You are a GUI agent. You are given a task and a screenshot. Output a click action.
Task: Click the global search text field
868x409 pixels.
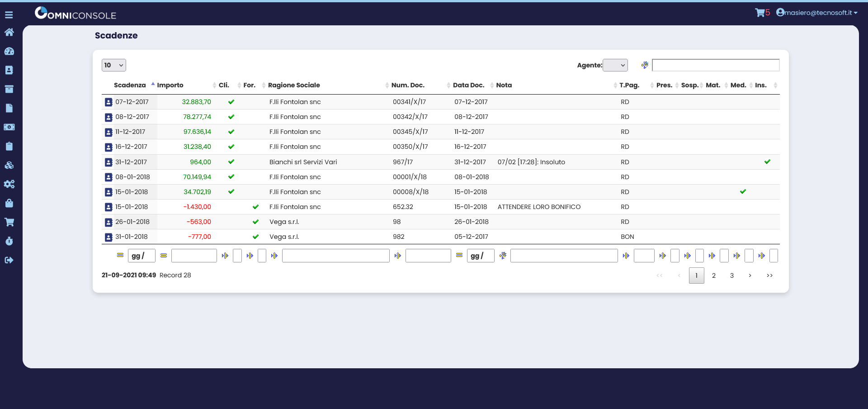(715, 65)
